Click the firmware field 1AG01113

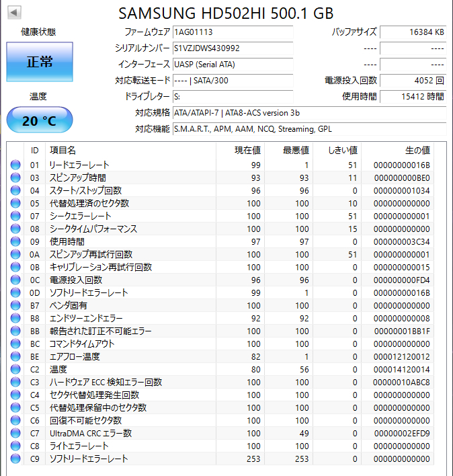(x=233, y=32)
